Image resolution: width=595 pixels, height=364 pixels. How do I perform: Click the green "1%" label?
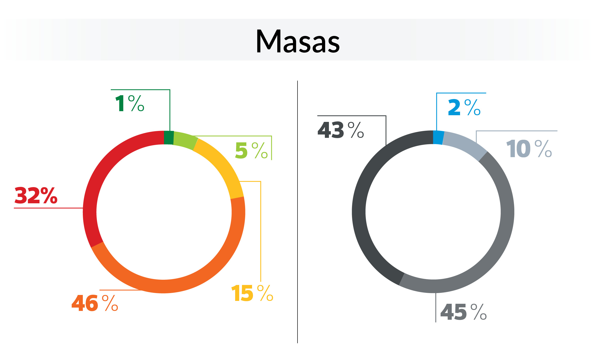click(x=130, y=103)
